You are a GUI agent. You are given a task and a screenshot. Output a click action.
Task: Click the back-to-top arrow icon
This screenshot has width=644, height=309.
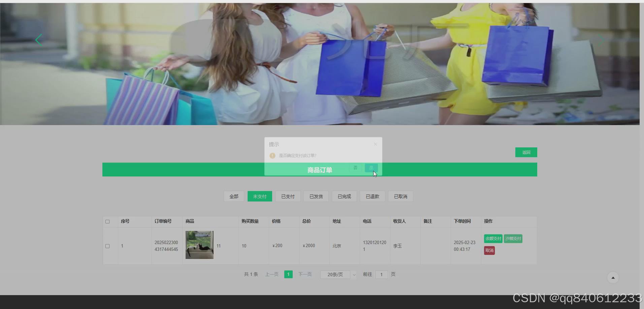[613, 278]
